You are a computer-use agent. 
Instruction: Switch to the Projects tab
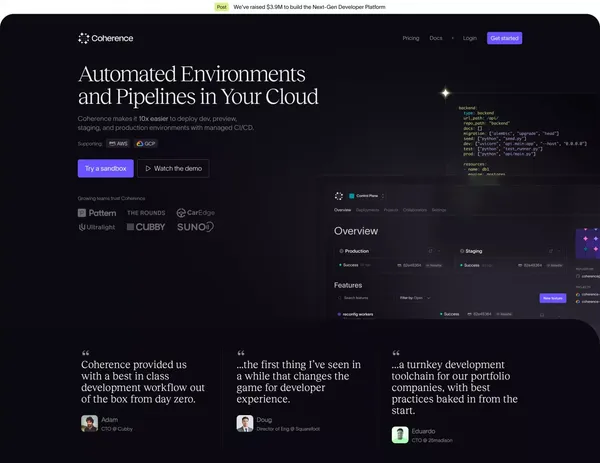click(391, 210)
